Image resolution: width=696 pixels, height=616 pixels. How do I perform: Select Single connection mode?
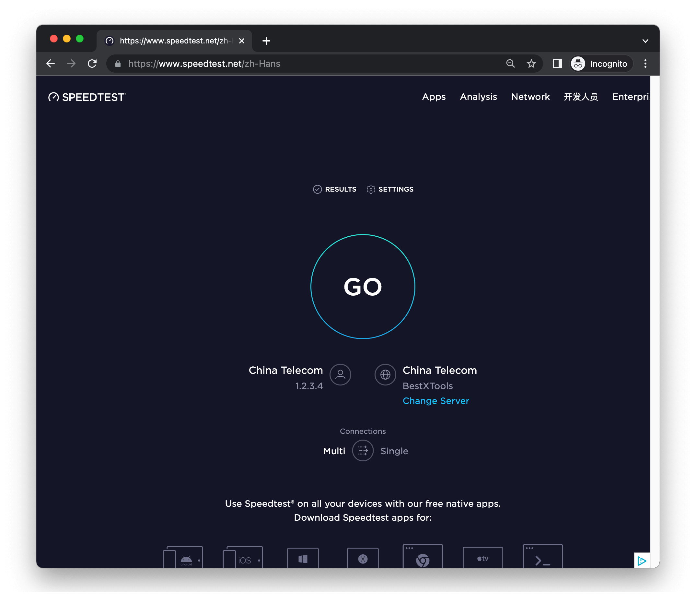pos(394,451)
